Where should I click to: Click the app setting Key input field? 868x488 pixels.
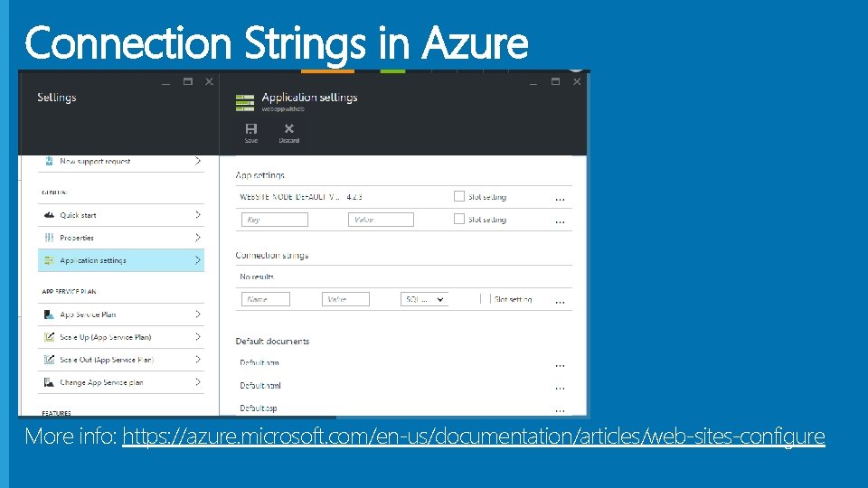(x=275, y=220)
